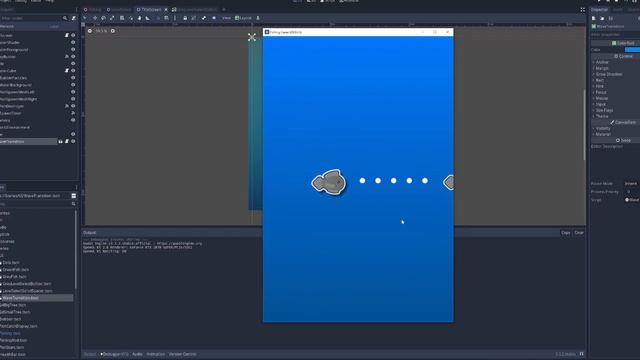This screenshot has width=640, height=360.
Task: Open the Pause Mode dropdown
Action: coord(631,184)
